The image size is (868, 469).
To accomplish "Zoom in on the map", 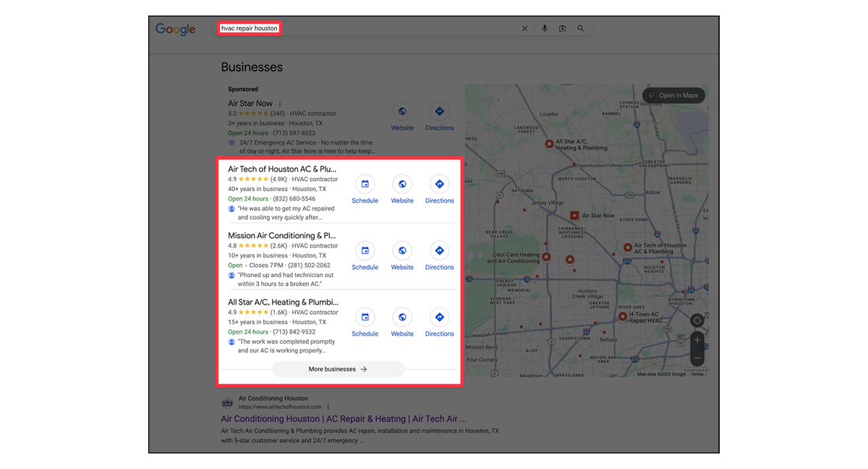I will tap(697, 340).
